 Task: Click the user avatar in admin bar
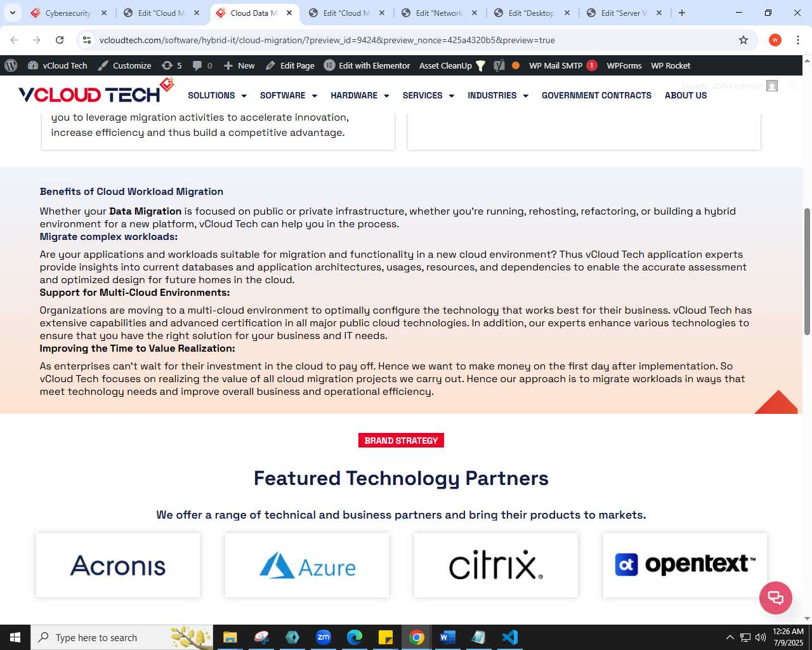[772, 86]
